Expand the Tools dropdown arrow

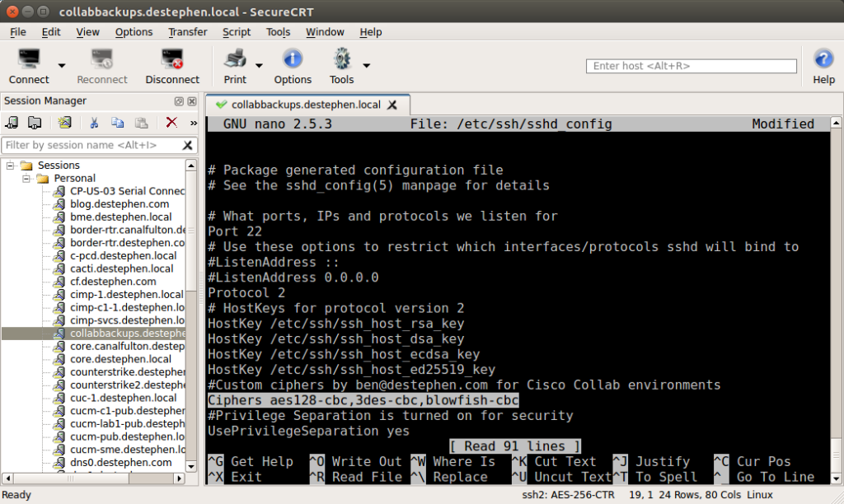[x=367, y=66]
